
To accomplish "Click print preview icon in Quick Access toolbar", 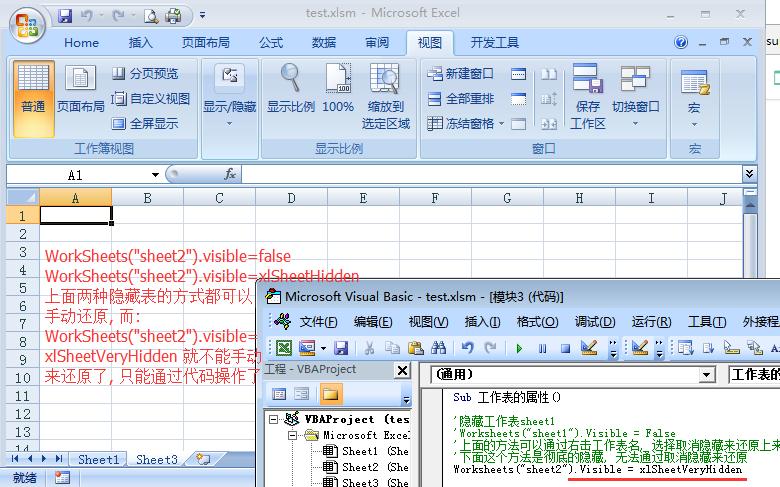I will (x=151, y=16).
